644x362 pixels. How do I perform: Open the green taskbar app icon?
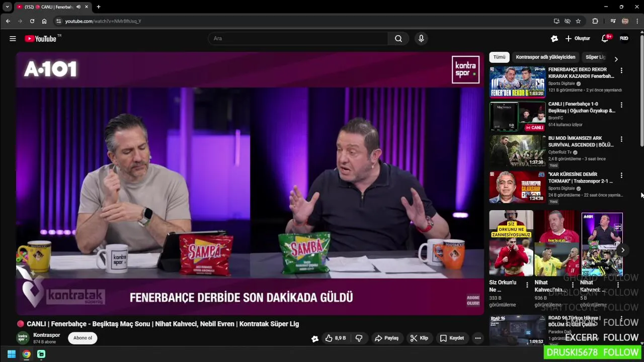(x=41, y=354)
